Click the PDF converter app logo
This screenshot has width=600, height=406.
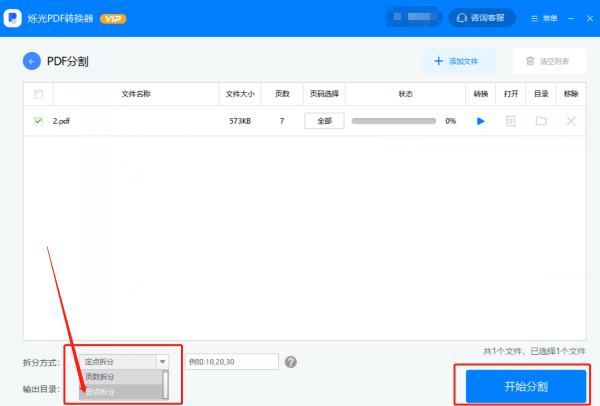coord(13,18)
